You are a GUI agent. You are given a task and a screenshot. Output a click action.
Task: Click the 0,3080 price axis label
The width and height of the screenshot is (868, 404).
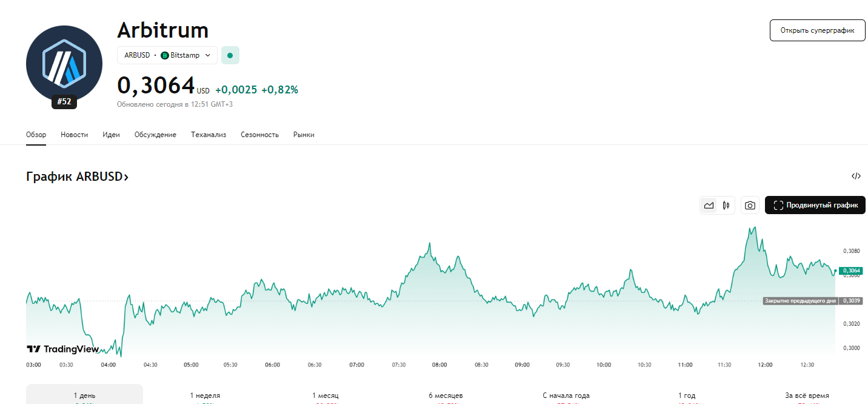[851, 251]
